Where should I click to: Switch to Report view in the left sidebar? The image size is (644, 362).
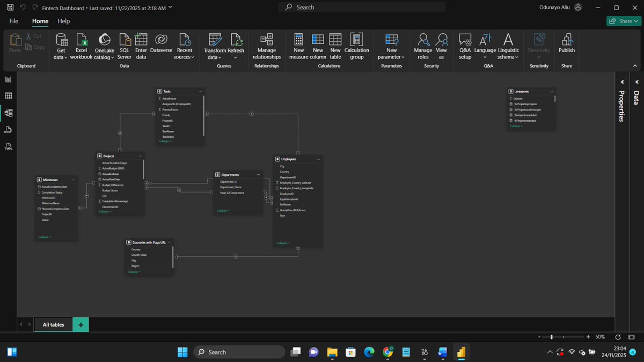click(8, 79)
